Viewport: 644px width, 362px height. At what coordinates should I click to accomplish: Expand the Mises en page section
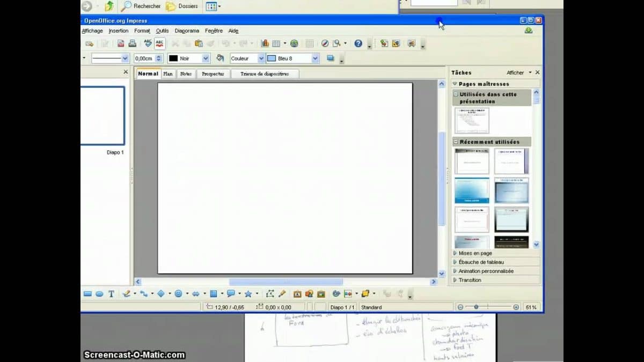click(x=475, y=253)
